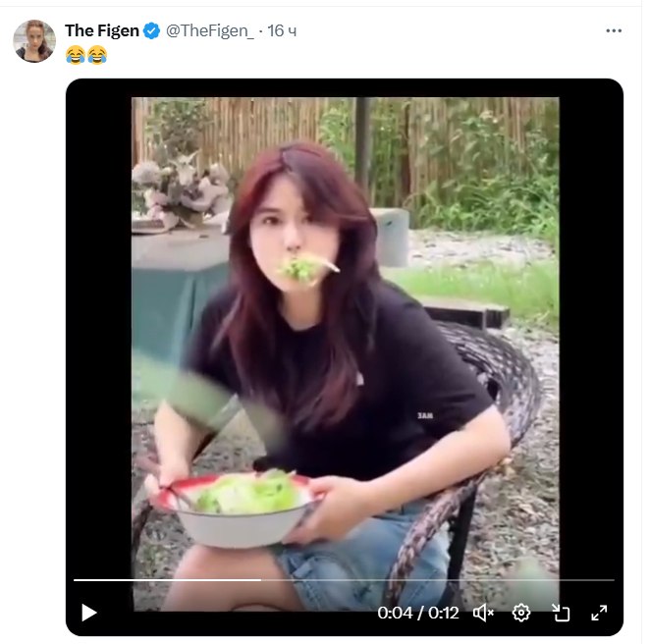This screenshot has height=644, width=649.
Task: Click the second laughing emoji in tweet
Action: point(97,55)
